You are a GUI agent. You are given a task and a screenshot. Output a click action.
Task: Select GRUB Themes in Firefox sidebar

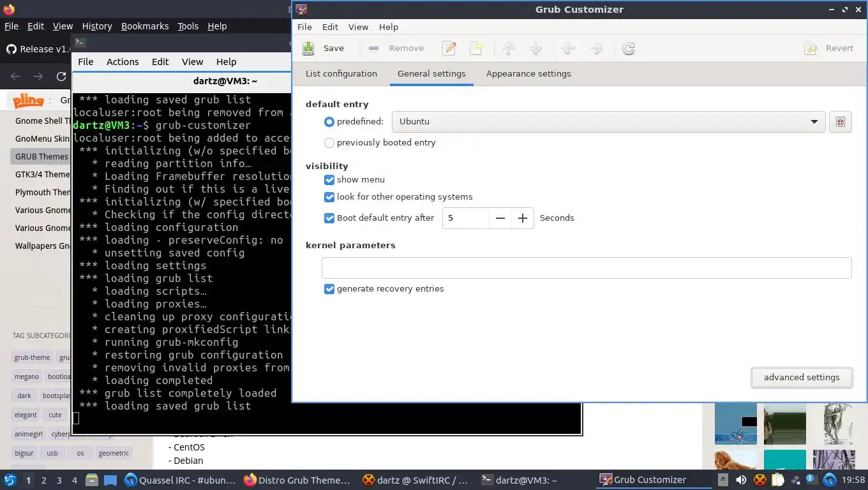pos(40,156)
